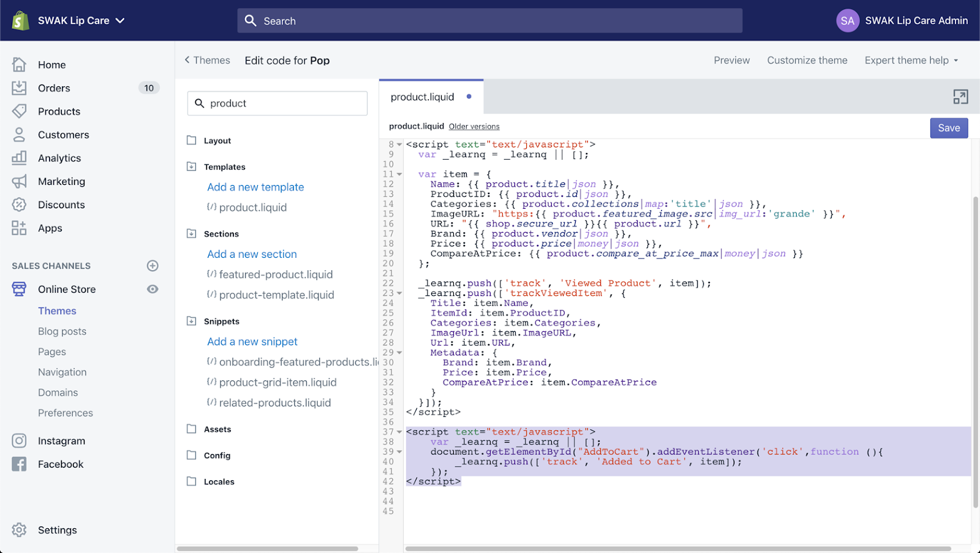Click the Settings gear icon
Viewport: 980px width, 553px height.
point(19,530)
